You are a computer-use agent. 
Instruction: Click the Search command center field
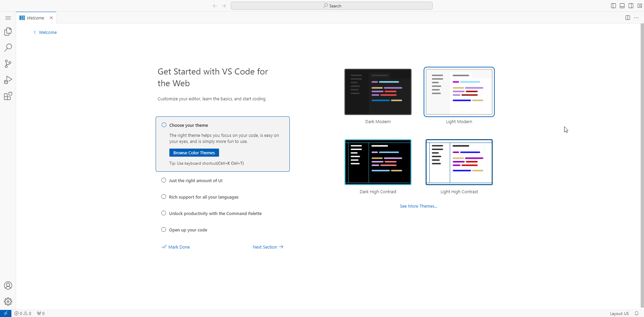331,6
